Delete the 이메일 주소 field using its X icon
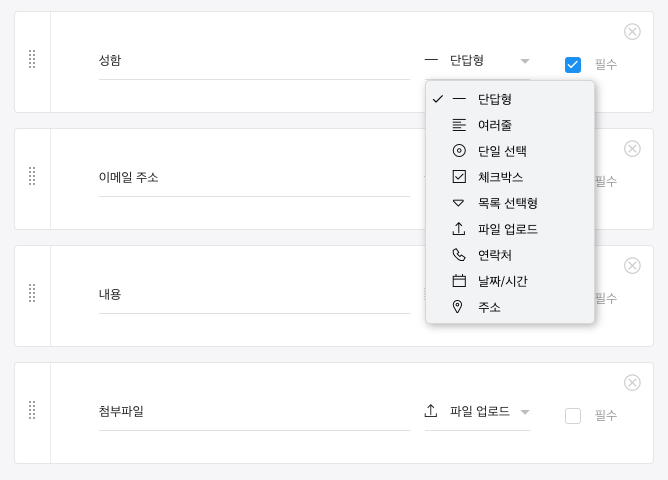 pos(632,148)
